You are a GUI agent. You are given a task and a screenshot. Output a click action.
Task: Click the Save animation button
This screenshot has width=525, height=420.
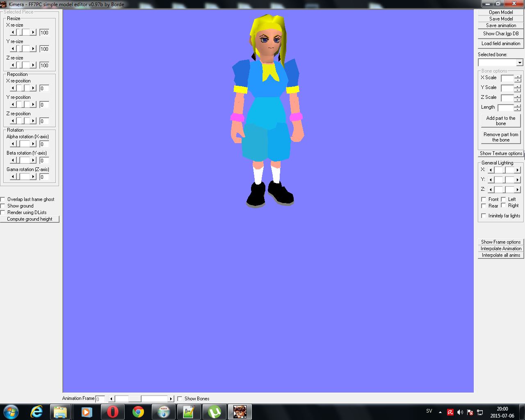[501, 25]
